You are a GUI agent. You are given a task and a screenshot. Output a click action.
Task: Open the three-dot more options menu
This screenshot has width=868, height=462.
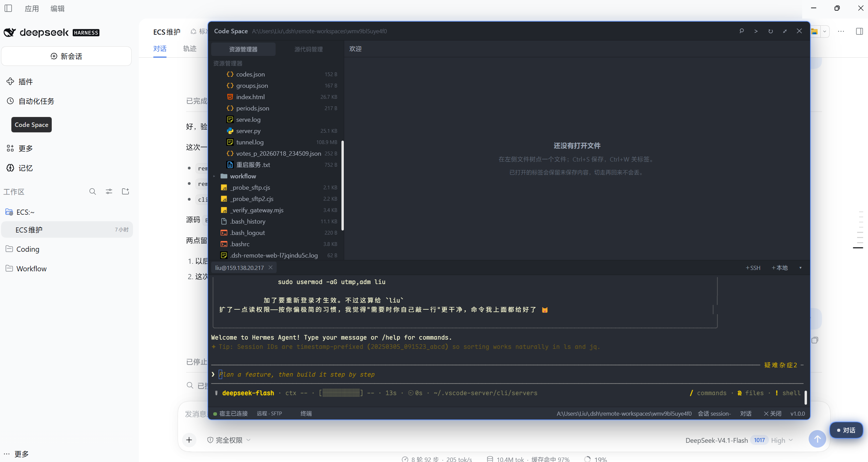[x=841, y=31]
